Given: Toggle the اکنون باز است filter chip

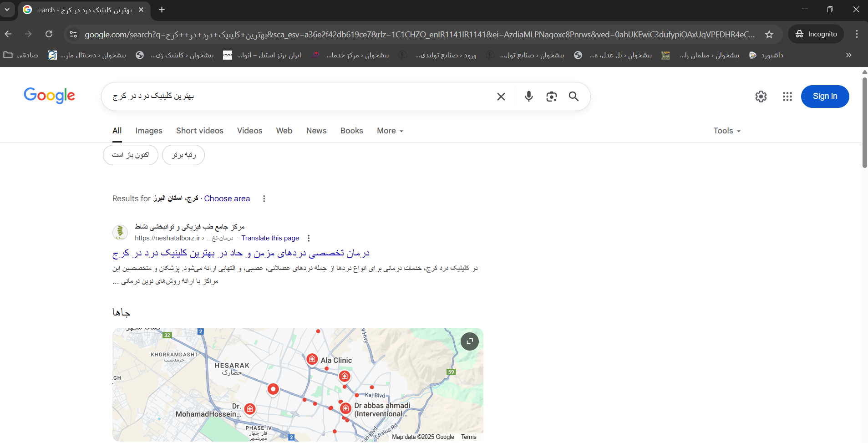Looking at the screenshot, I should [x=131, y=155].
